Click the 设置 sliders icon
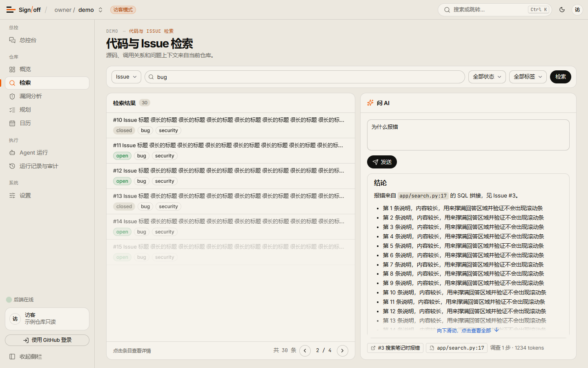The width and height of the screenshot is (588, 368). (x=12, y=196)
